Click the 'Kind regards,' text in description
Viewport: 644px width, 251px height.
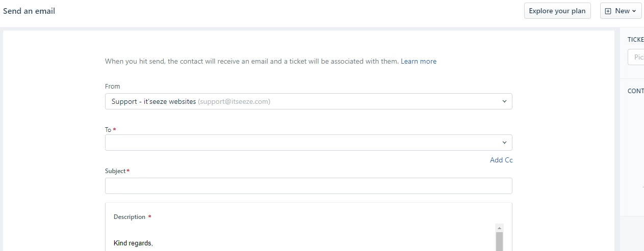click(x=133, y=243)
